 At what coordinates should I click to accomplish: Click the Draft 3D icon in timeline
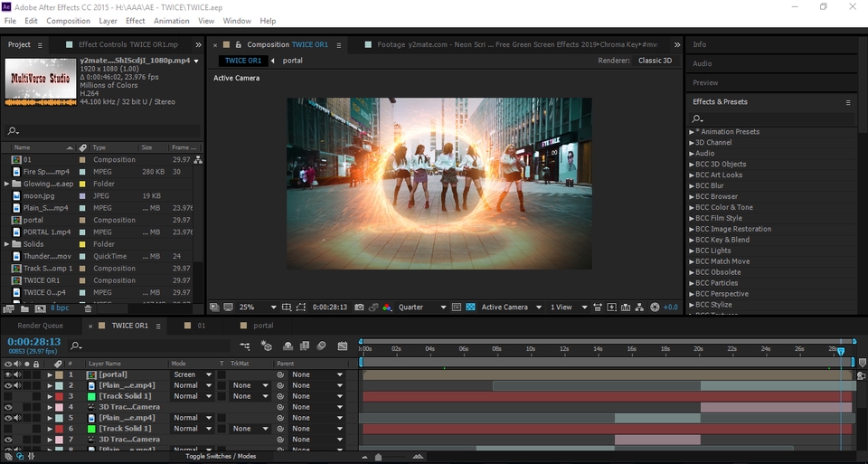click(267, 346)
